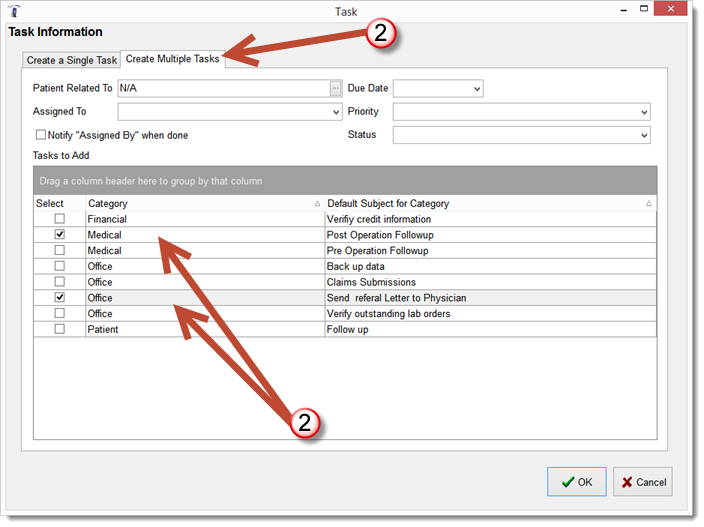Screen dimensions: 704x527
Task: Sort by Default Subject column arrow
Action: pyautogui.click(x=648, y=204)
